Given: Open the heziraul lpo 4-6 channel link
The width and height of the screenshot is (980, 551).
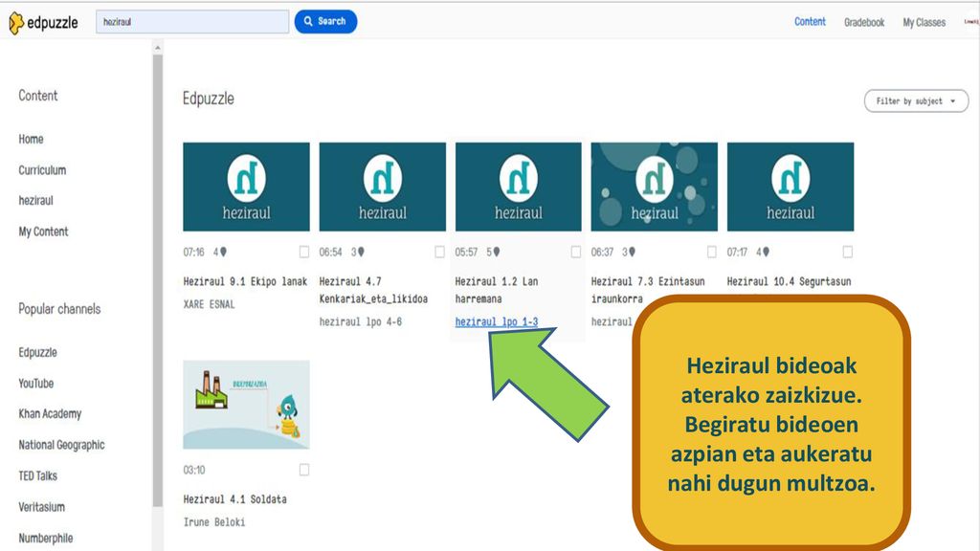Looking at the screenshot, I should (361, 321).
